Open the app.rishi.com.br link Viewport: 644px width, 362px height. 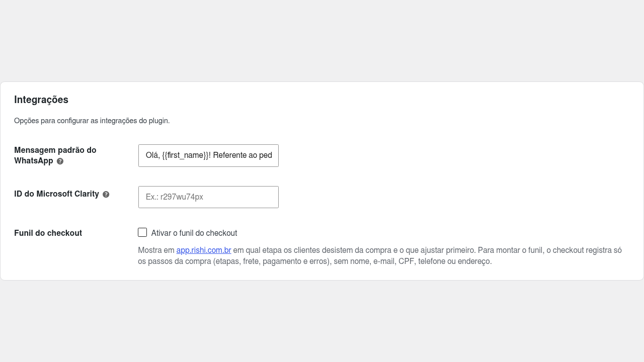click(204, 250)
